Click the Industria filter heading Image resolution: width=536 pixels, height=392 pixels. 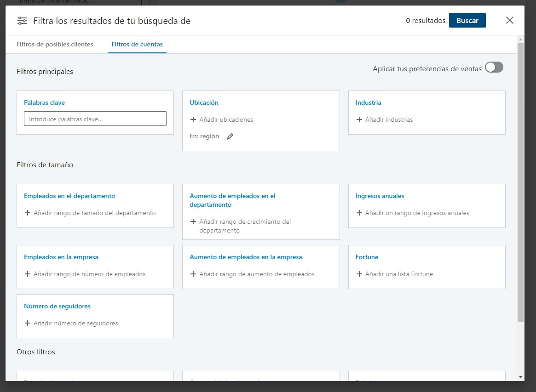(368, 102)
